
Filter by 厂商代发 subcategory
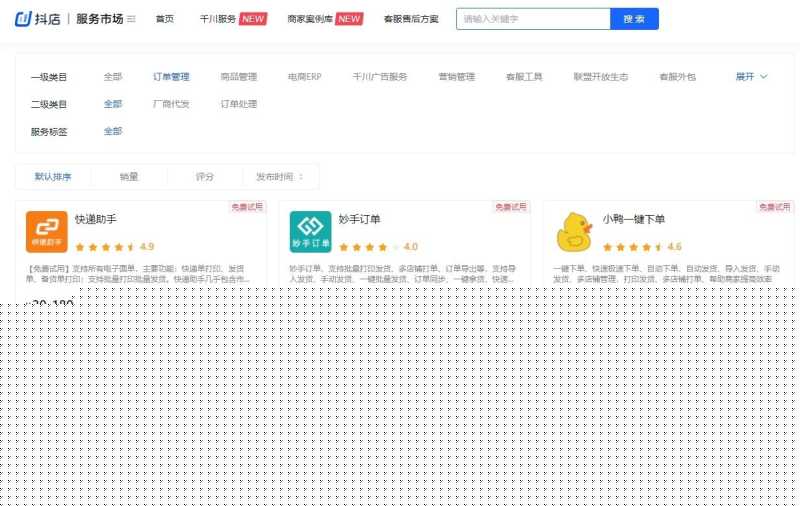pyautogui.click(x=171, y=104)
